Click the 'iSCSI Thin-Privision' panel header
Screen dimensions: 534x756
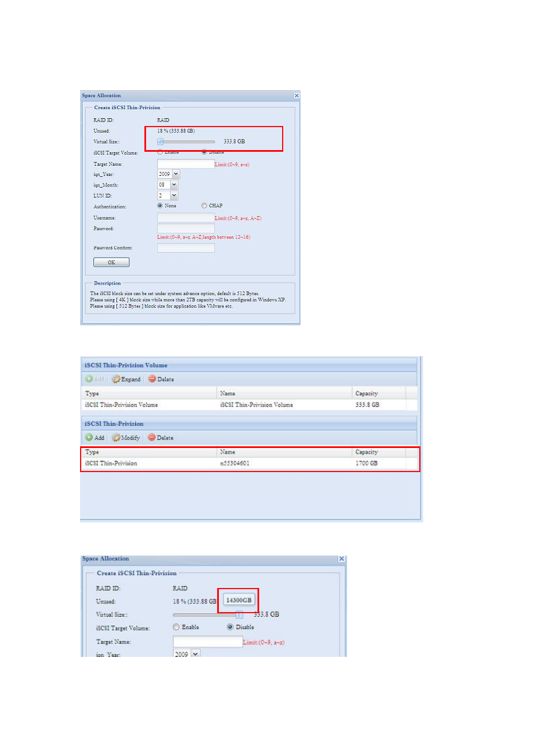click(x=249, y=424)
